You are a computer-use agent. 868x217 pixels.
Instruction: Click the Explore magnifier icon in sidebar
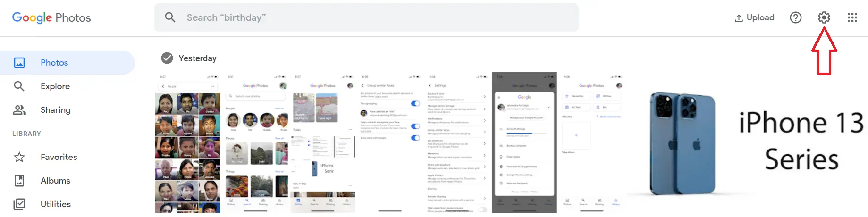coord(19,86)
